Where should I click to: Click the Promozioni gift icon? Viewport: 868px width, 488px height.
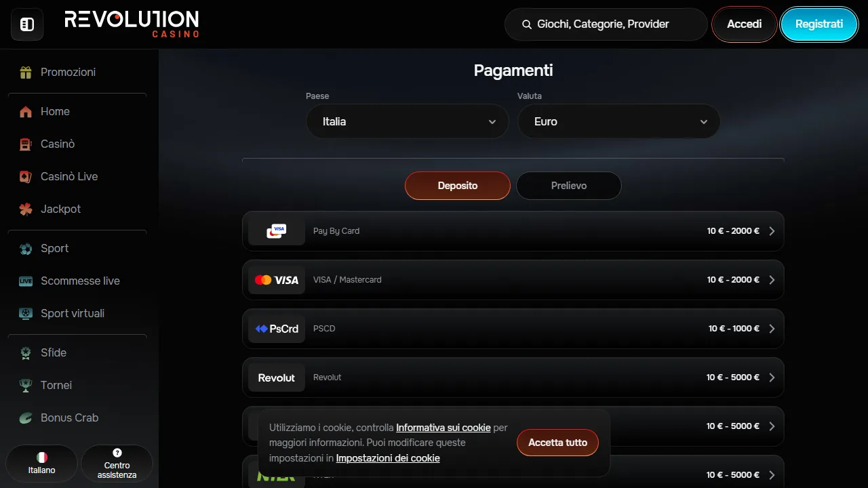tap(26, 72)
